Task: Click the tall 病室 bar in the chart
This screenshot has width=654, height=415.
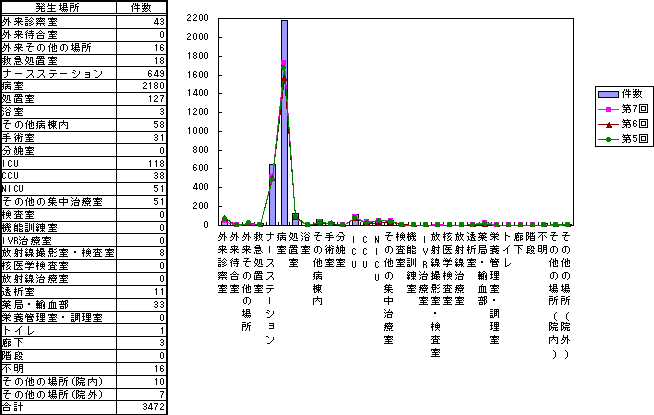Action: pyautogui.click(x=284, y=122)
